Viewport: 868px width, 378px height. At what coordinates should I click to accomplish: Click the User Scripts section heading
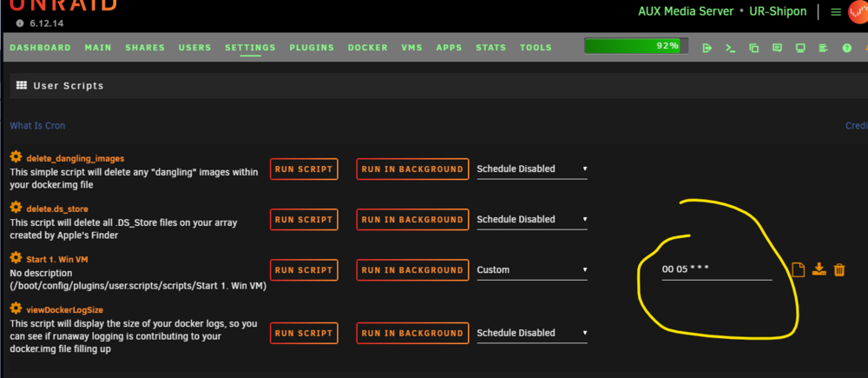pyautogui.click(x=69, y=86)
